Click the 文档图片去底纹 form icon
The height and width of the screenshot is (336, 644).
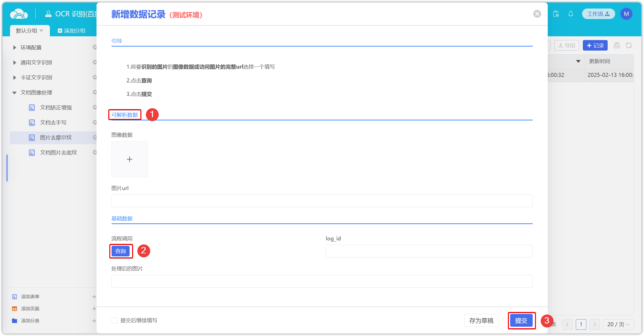pos(32,153)
